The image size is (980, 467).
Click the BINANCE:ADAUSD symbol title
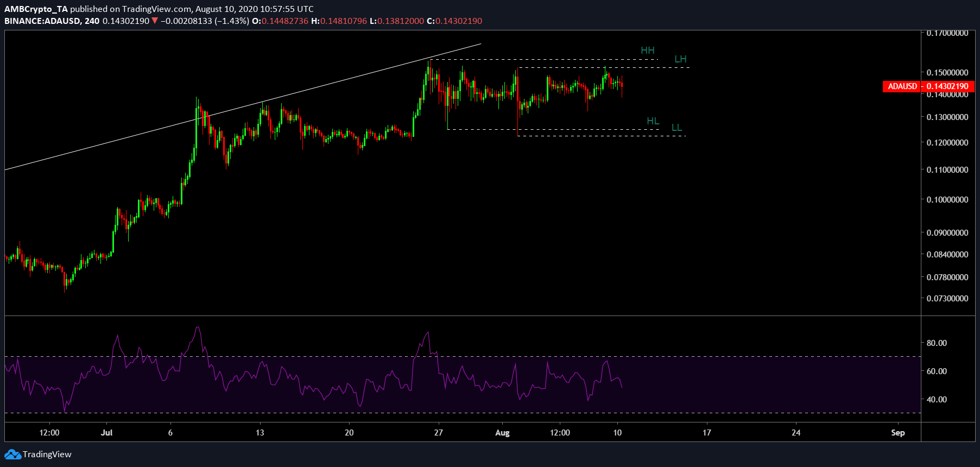43,21
